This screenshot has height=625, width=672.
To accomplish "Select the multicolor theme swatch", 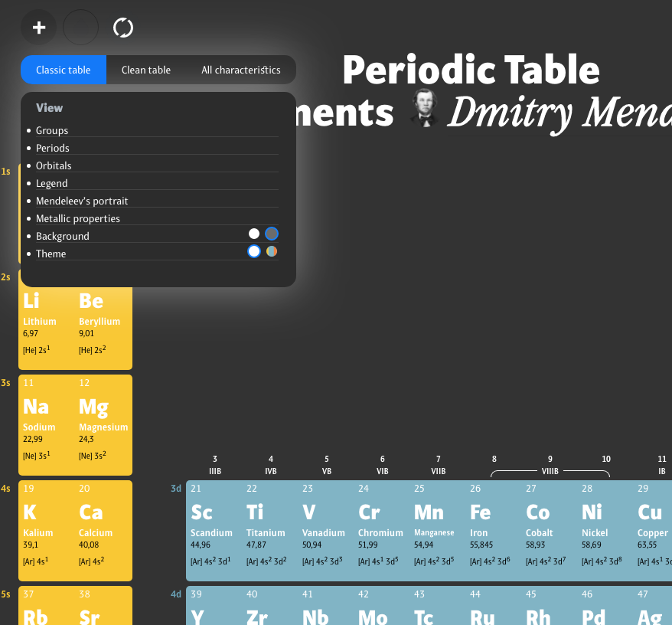I will point(272,251).
